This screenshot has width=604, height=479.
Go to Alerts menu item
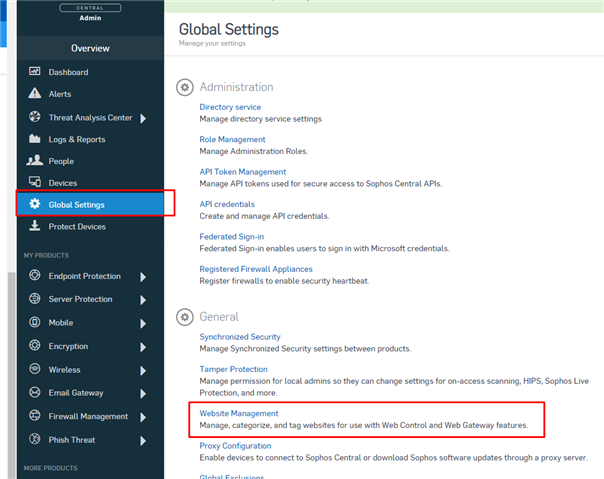pyautogui.click(x=91, y=94)
